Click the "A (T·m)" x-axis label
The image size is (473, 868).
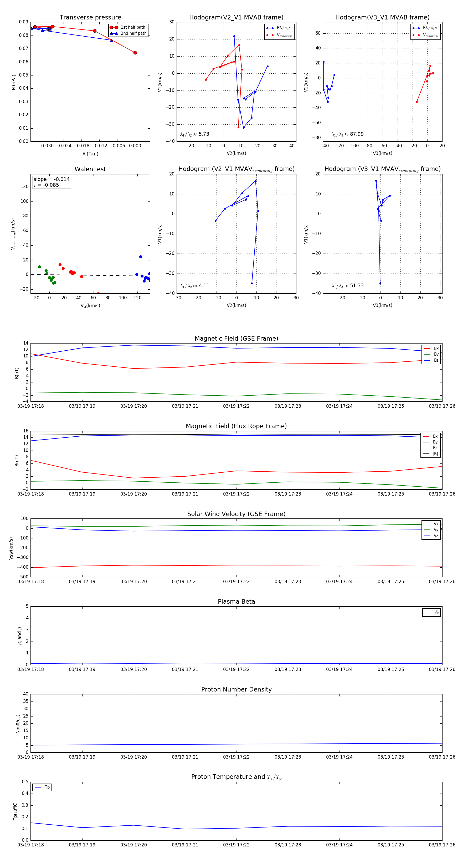[90, 154]
